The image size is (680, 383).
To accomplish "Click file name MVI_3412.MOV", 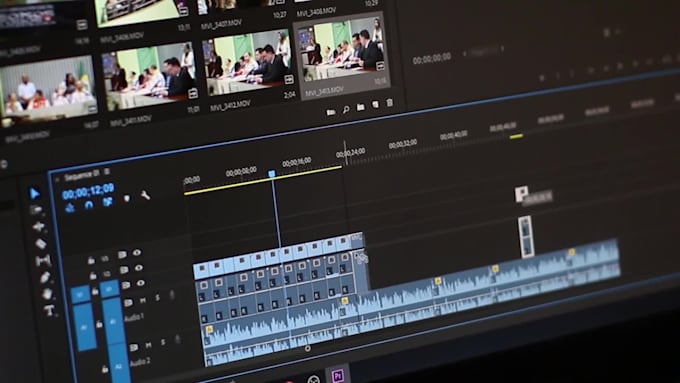I will (x=230, y=106).
